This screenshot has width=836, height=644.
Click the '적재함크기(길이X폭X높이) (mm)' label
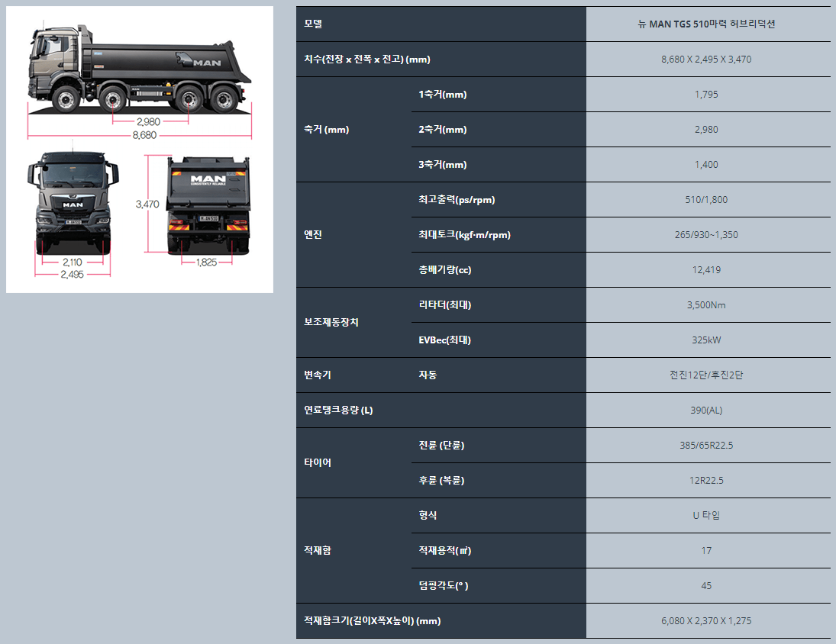pos(372,620)
